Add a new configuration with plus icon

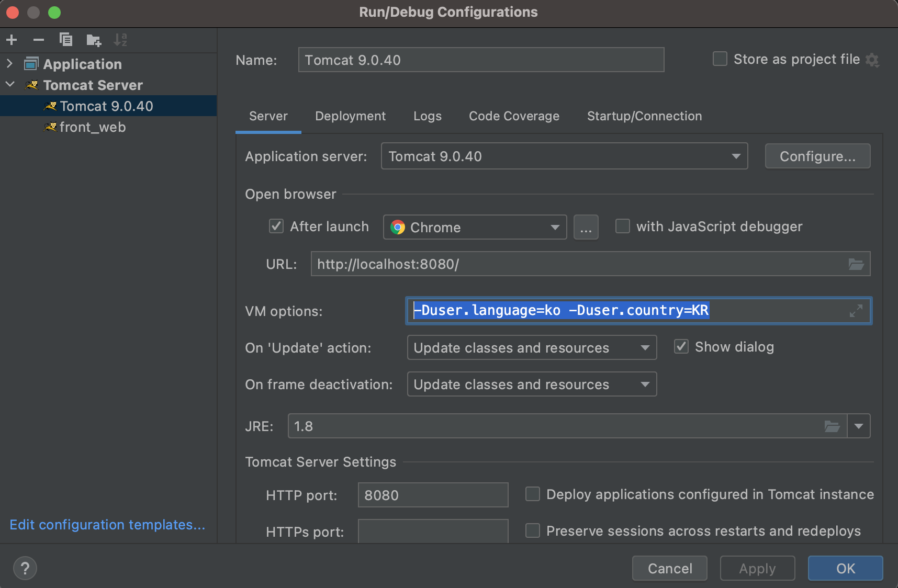click(12, 40)
